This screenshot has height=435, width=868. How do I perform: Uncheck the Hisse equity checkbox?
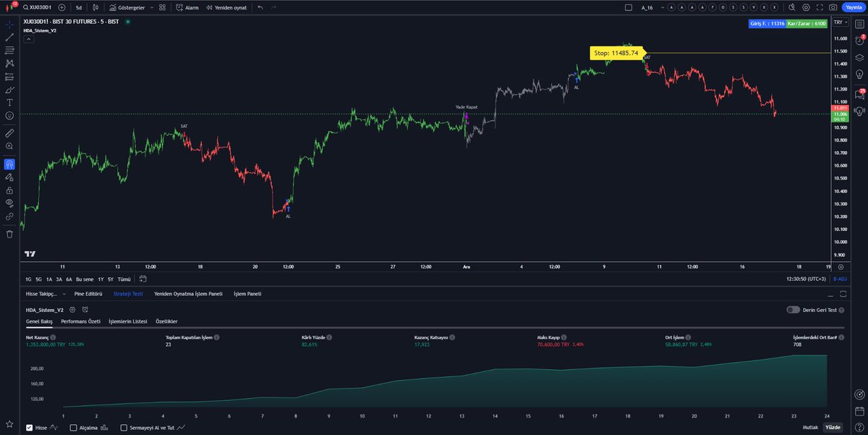pyautogui.click(x=29, y=428)
